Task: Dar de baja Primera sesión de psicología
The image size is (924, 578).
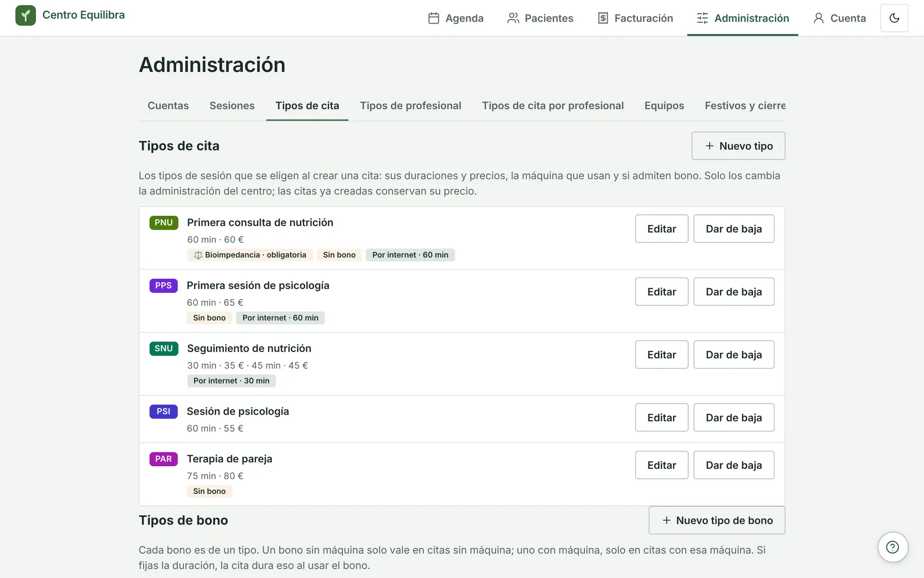Action: coord(733,292)
